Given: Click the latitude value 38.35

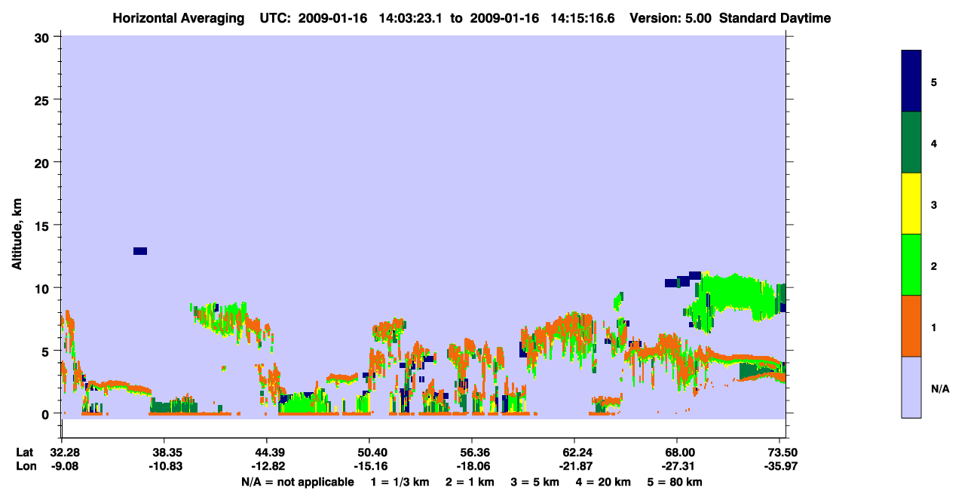Looking at the screenshot, I should point(164,452).
